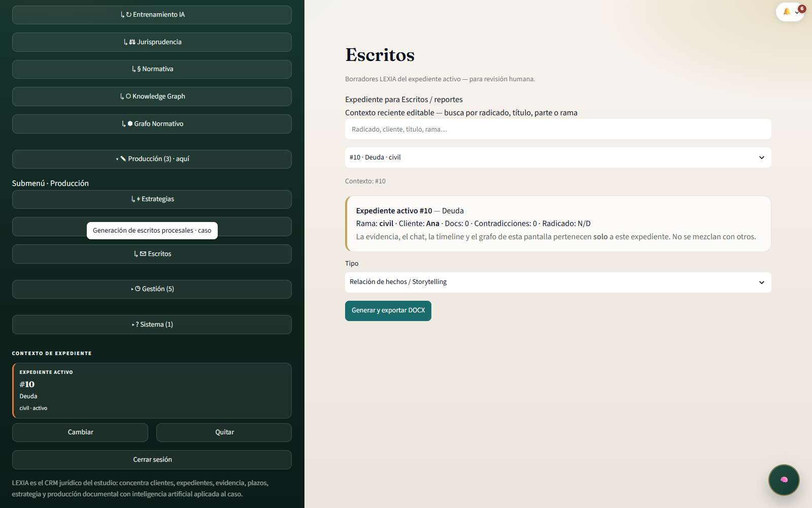This screenshot has width=812, height=508.
Task: Click the Cambiar expediente button
Action: 80,432
